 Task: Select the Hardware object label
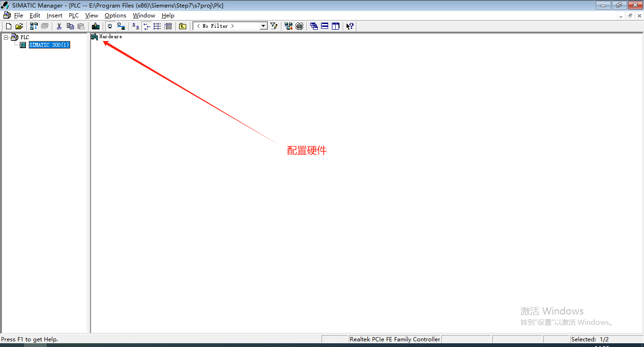pos(110,36)
